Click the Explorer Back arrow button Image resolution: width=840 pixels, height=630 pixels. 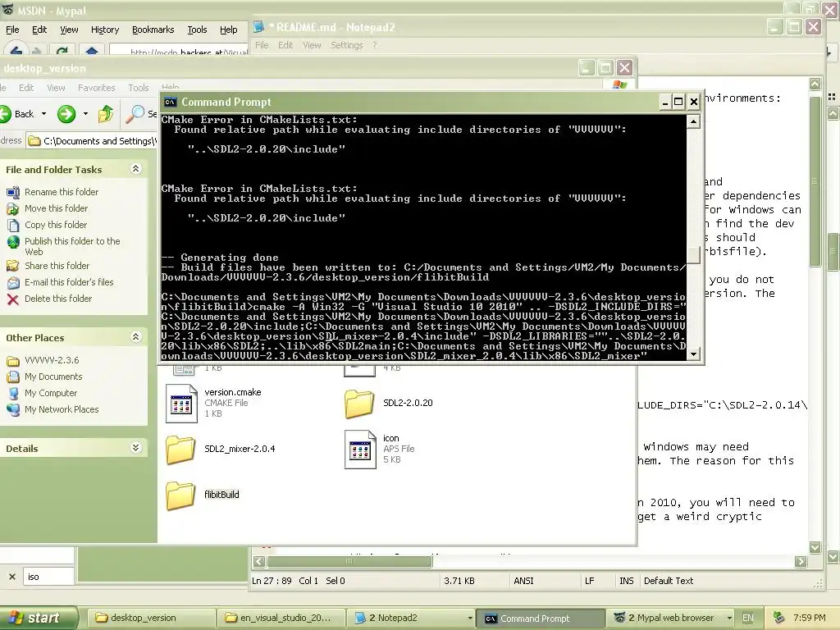pos(6,113)
